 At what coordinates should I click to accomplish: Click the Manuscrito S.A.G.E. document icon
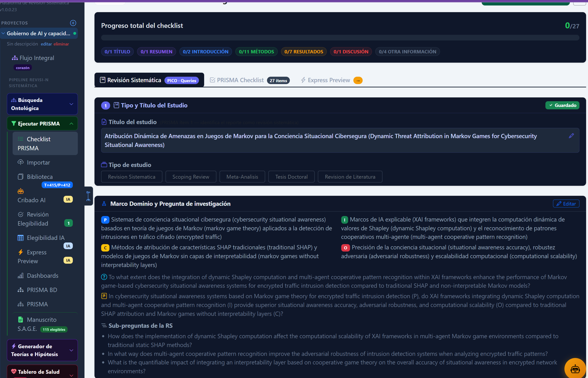[x=20, y=319]
